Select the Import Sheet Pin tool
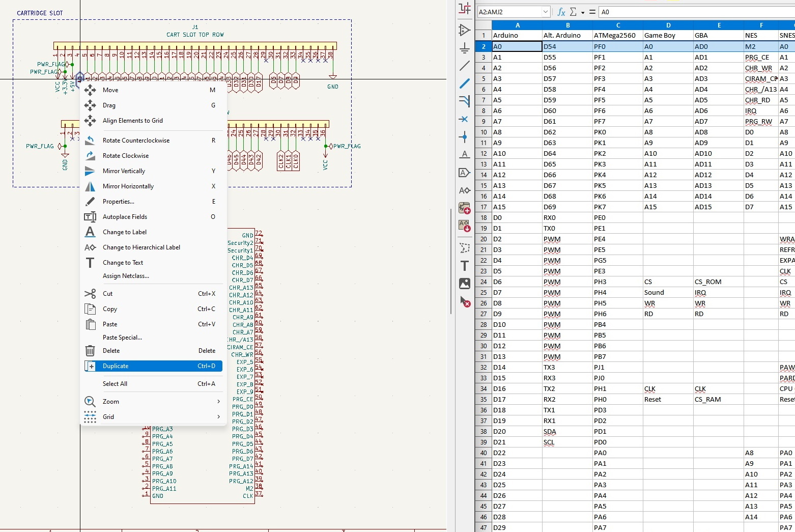795x532 pixels. coord(464,226)
